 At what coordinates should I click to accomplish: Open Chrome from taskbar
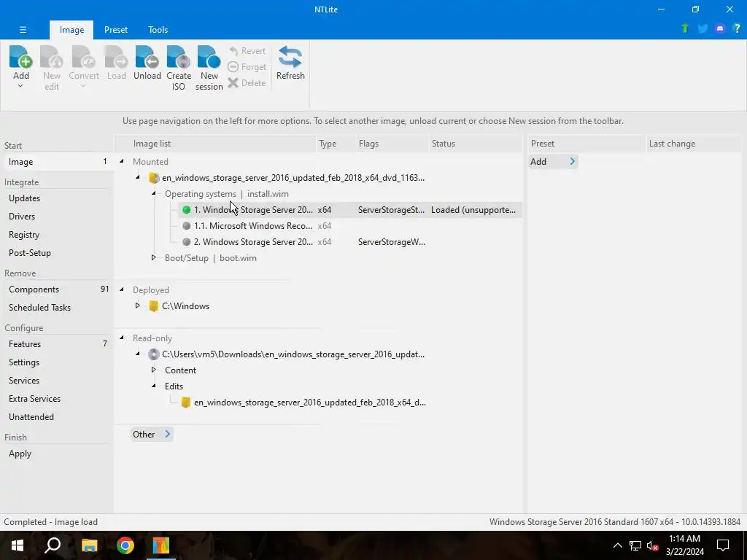125,545
